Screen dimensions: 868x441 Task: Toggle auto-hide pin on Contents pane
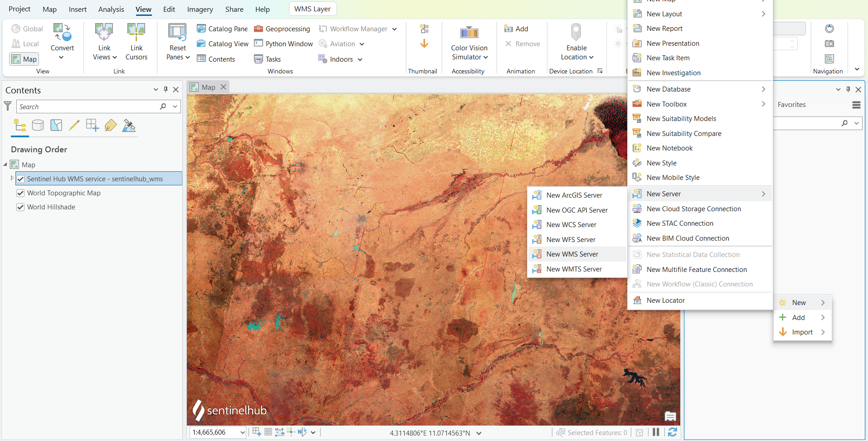(166, 89)
